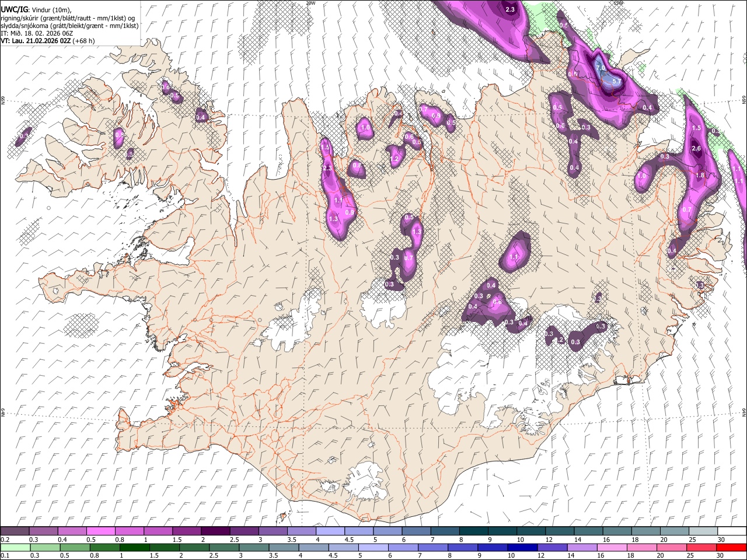Select pale pink 16 swatch in bottom legend row
The image size is (747, 560).
click(x=612, y=547)
